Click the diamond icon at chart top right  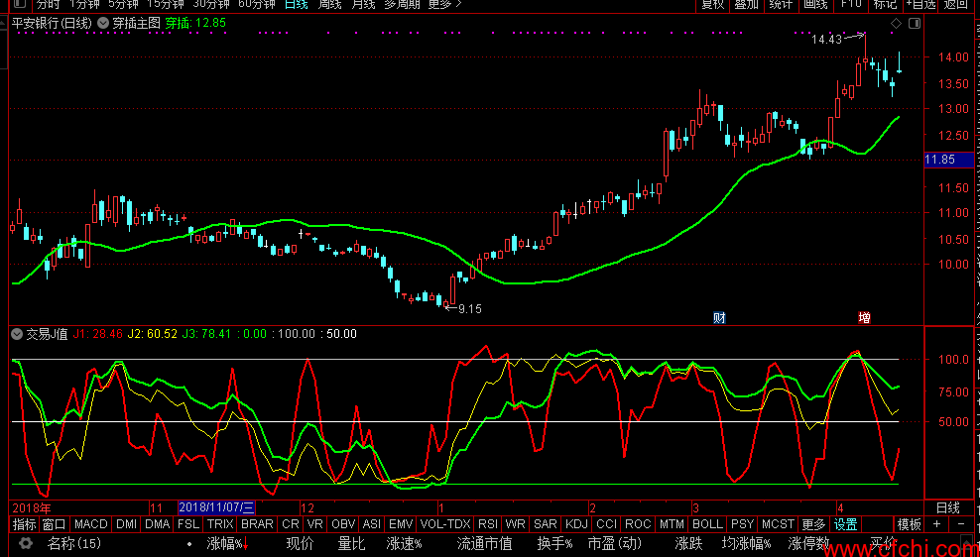point(897,22)
